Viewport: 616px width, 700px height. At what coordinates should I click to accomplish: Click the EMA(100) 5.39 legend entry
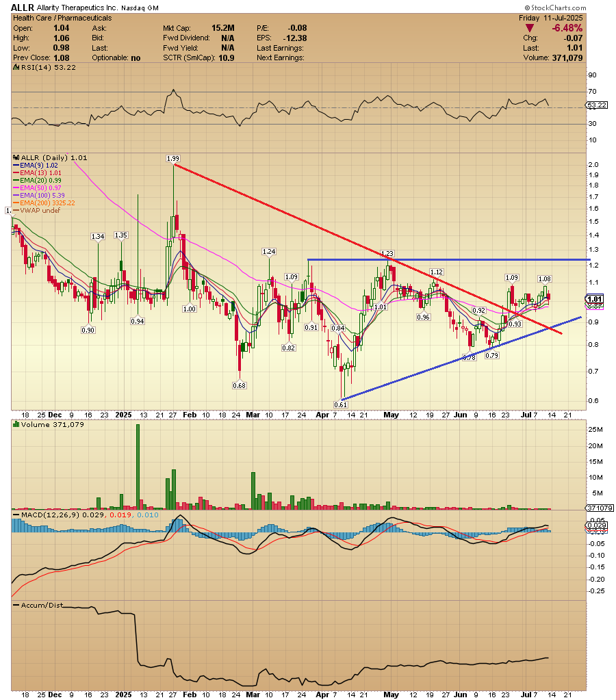(x=39, y=196)
